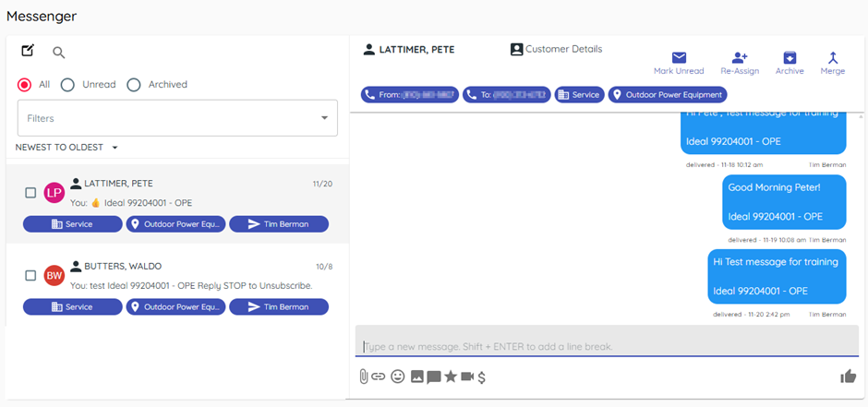Click the thumbs up icon
The height and width of the screenshot is (407, 868).
click(848, 376)
